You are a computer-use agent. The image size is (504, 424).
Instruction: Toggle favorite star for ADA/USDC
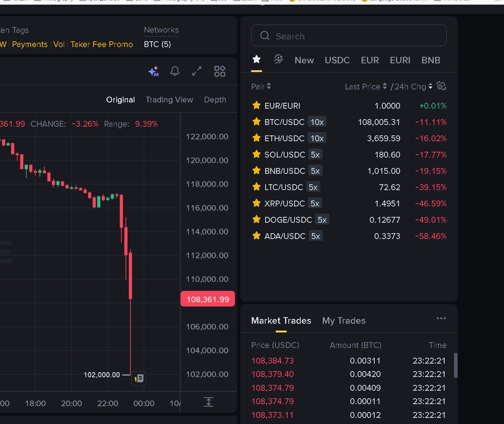(x=257, y=236)
